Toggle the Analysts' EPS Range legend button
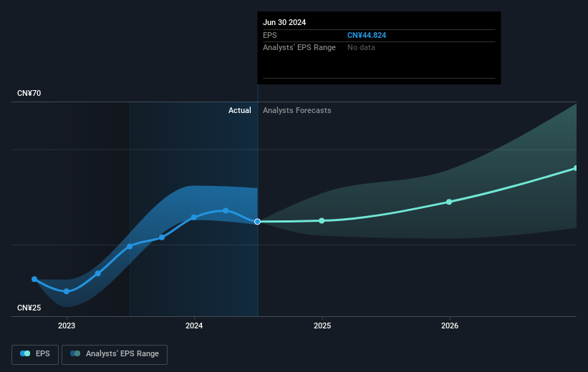 tap(115, 354)
